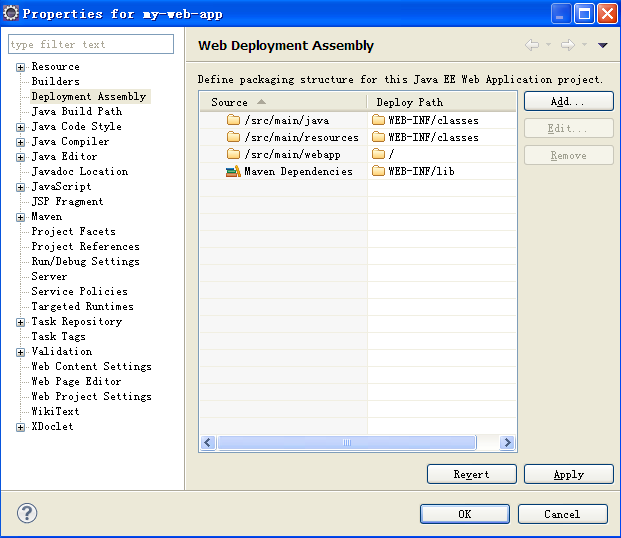Click the Deploy Path column header
Image resolution: width=621 pixels, height=538 pixels.
442,102
